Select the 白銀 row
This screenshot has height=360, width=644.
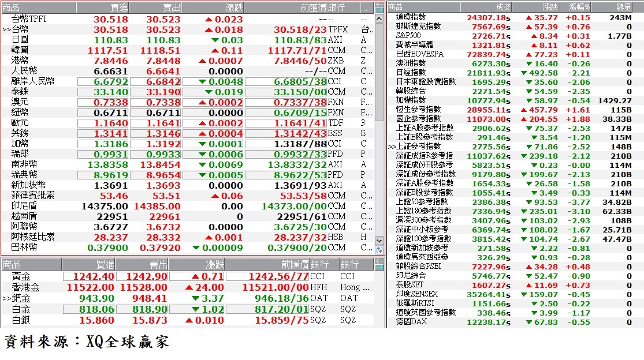coord(58,320)
